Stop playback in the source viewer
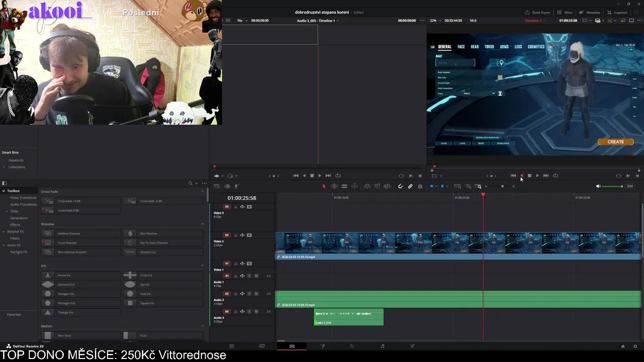The height and width of the screenshot is (362, 644). coord(311,175)
